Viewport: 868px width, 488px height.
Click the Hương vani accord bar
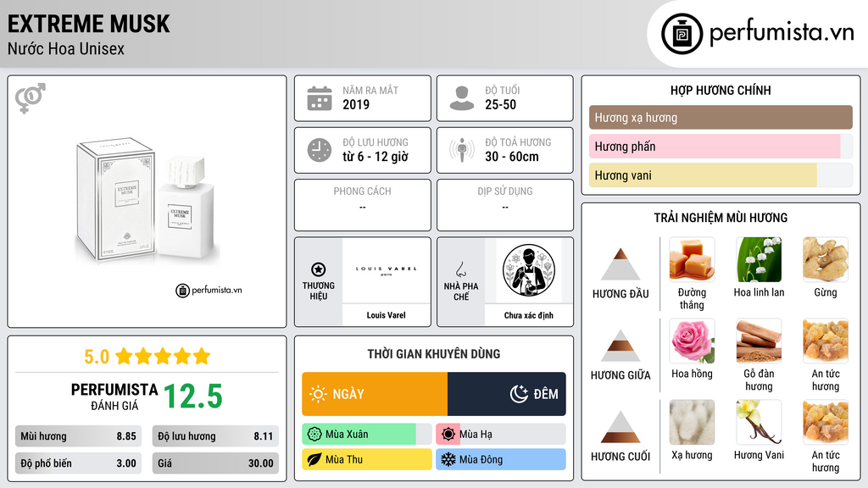(721, 175)
